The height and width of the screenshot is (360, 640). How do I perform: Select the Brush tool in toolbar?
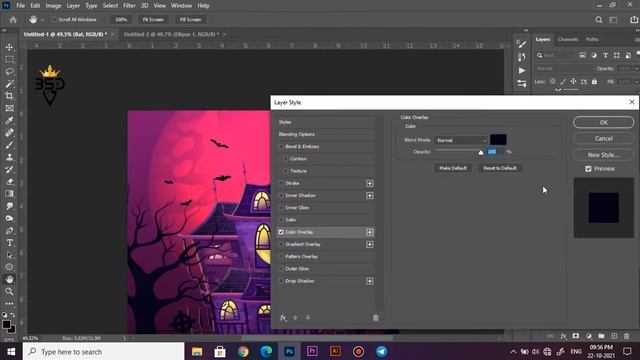pos(9,145)
